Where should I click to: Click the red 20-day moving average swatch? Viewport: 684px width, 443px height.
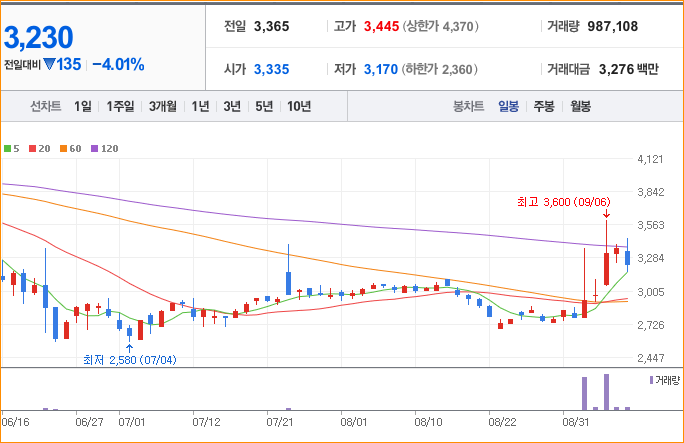(x=32, y=149)
